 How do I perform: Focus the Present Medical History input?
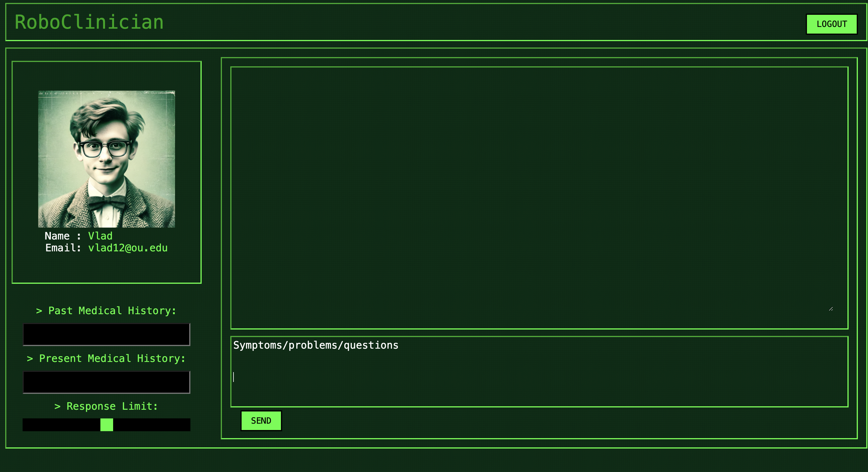[x=106, y=382]
